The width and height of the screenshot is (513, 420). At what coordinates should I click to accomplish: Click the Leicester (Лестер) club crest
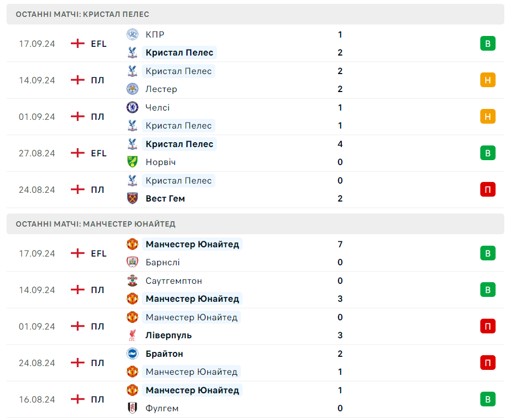point(132,89)
